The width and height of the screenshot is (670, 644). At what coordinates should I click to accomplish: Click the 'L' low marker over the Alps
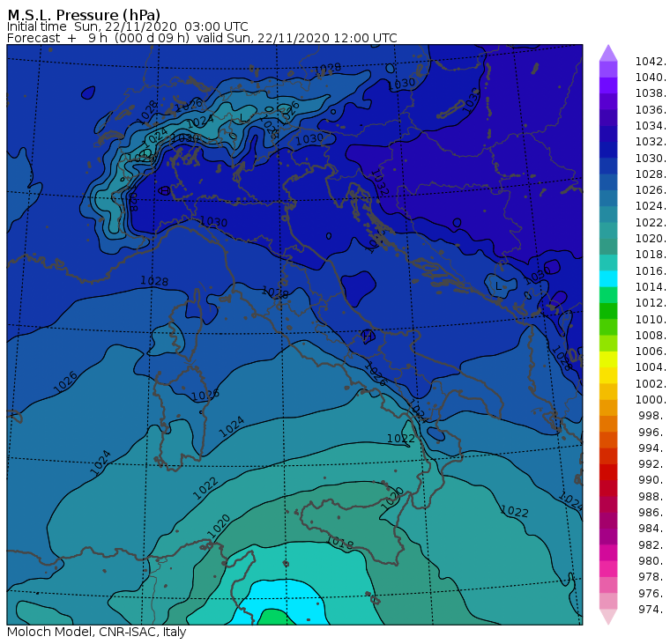(242, 117)
